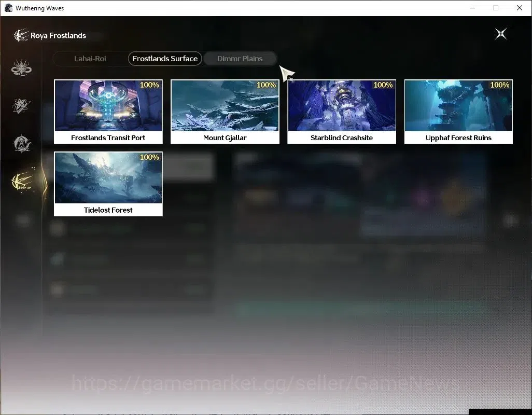
Task: Click the Tidelost Forest label text
Action: click(x=108, y=210)
